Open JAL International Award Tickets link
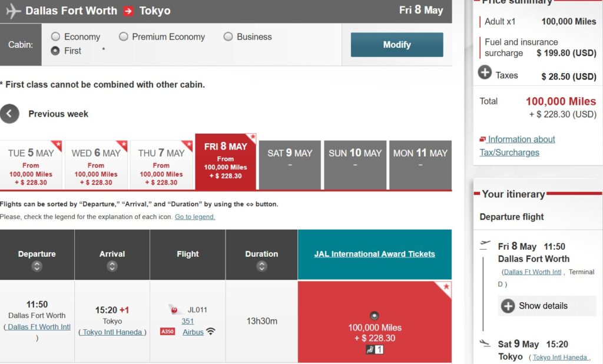The height and width of the screenshot is (364, 603). (x=375, y=254)
